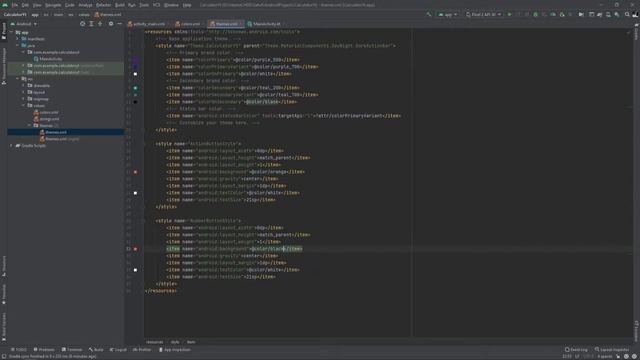Click the Debug app bug icon
Viewport: 640px width, 360px height.
536,14
